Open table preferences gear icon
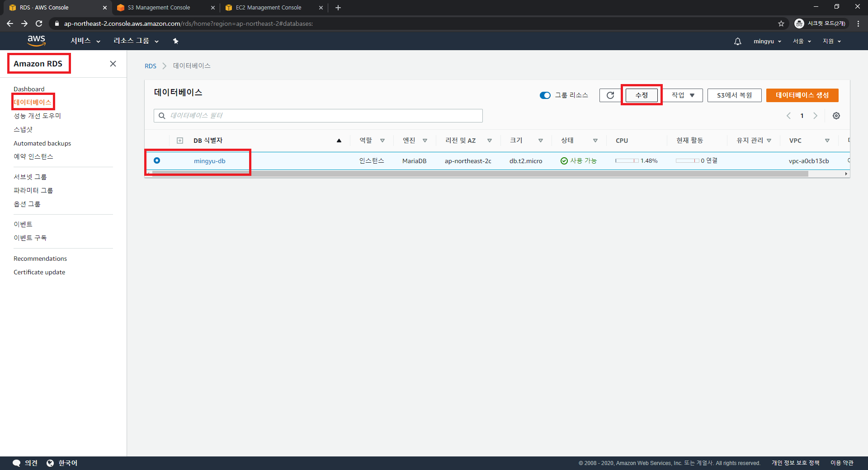Image resolution: width=868 pixels, height=470 pixels. [836, 116]
